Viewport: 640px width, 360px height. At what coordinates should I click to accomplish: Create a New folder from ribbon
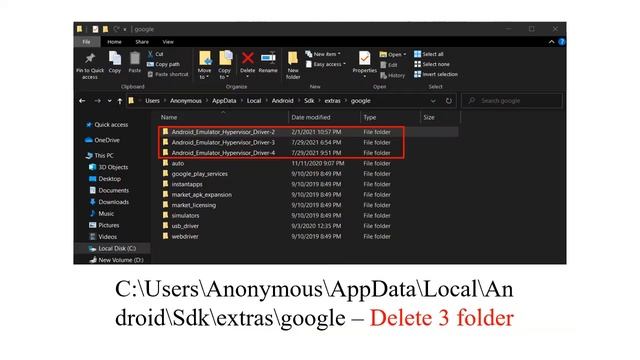(x=293, y=64)
